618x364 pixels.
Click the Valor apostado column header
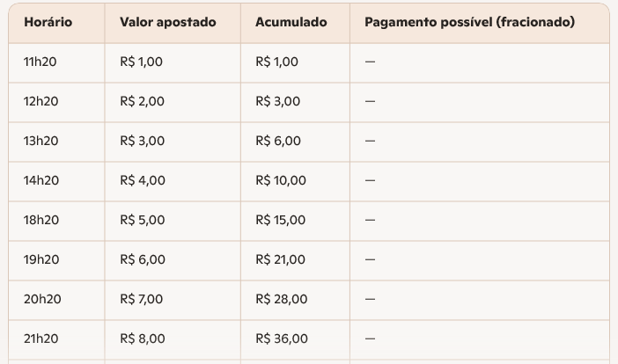click(x=167, y=22)
